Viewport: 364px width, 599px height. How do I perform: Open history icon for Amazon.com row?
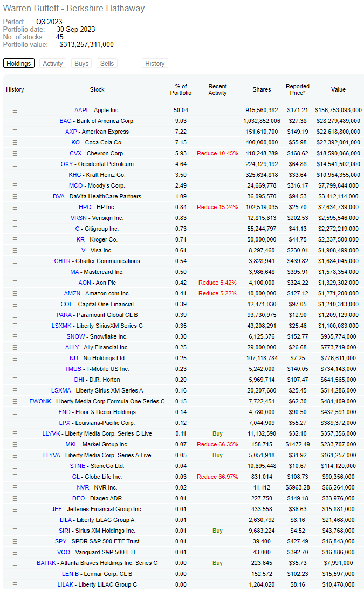tap(15, 294)
